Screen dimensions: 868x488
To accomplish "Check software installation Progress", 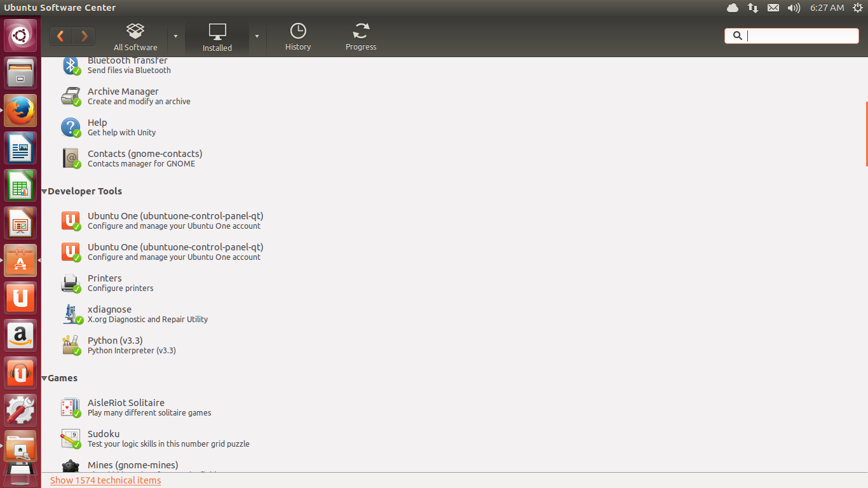I will click(x=360, y=36).
